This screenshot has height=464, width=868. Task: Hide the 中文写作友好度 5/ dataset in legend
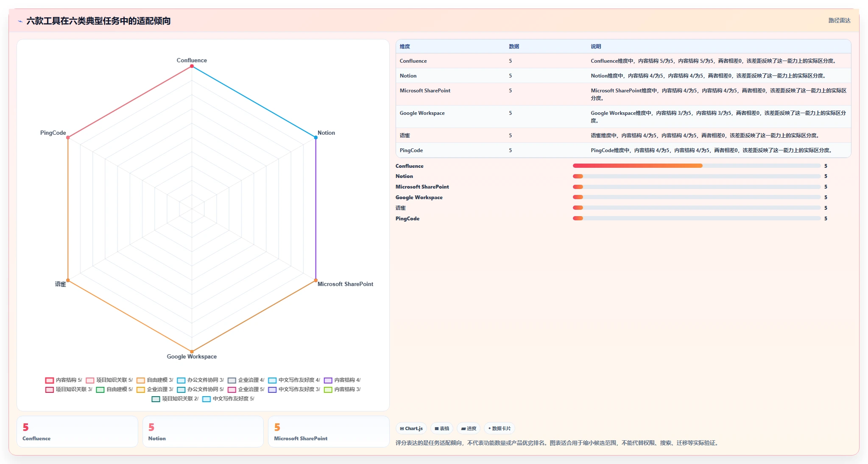pos(229,399)
